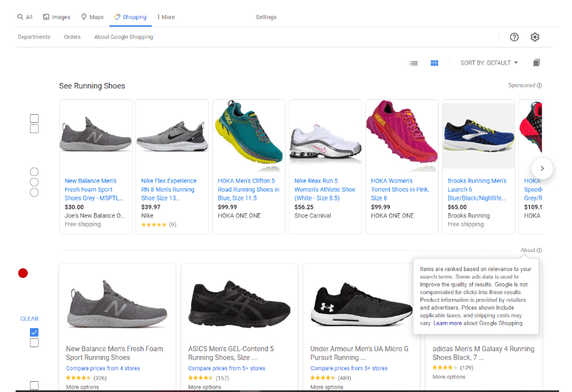Open adidas Men's M Galaxy 4 title
Image resolution: width=572 pixels, height=392 pixels.
(x=484, y=353)
